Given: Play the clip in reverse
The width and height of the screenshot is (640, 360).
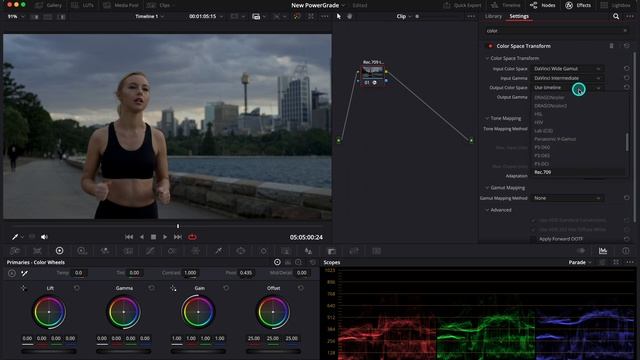Looking at the screenshot, I should tap(142, 237).
